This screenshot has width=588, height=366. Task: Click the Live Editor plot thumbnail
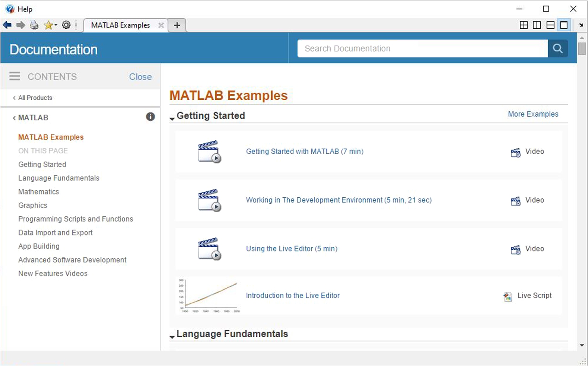(209, 296)
